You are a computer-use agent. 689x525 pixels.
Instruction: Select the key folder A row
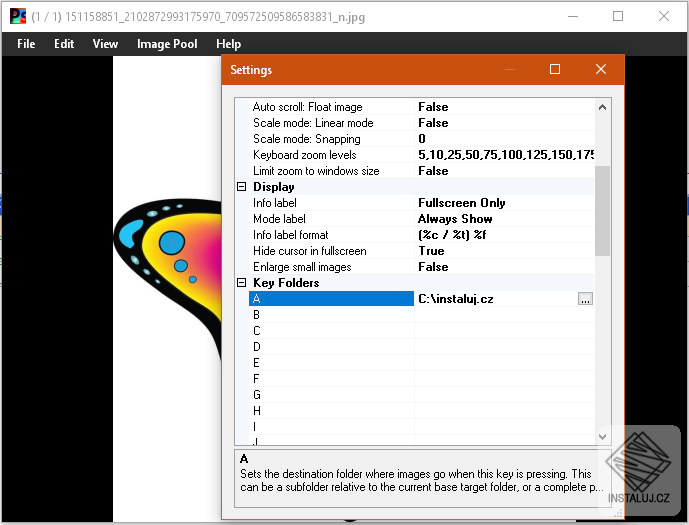(x=331, y=299)
